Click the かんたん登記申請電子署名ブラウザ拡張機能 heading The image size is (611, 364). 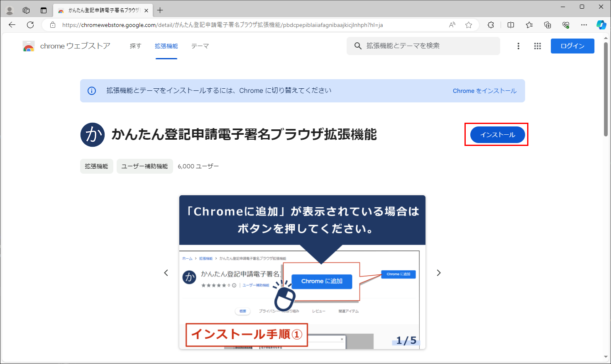tap(244, 135)
